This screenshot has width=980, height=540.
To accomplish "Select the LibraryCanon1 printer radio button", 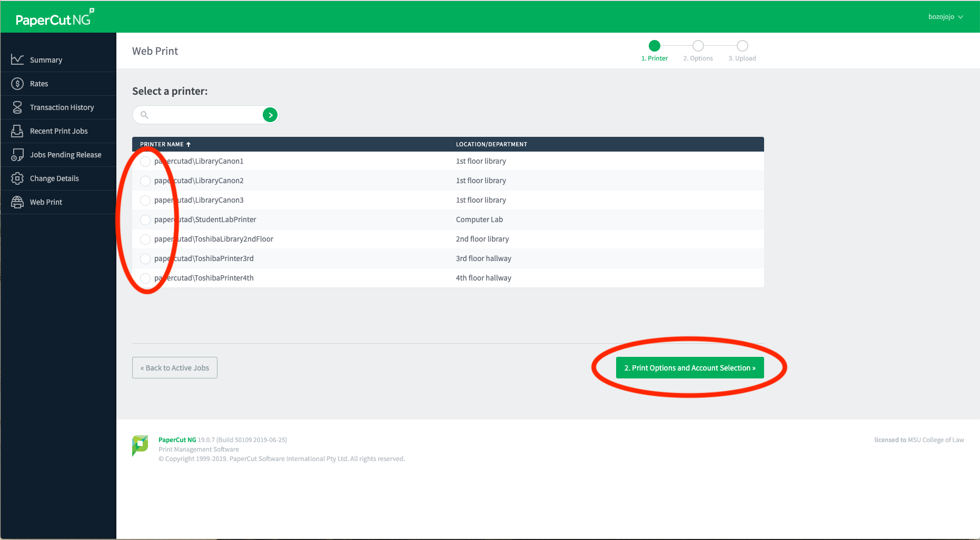I will [145, 162].
